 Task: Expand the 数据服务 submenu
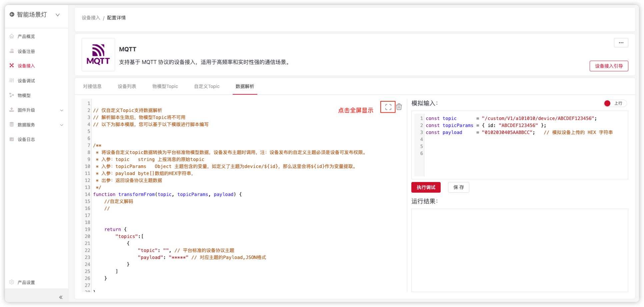[62, 125]
